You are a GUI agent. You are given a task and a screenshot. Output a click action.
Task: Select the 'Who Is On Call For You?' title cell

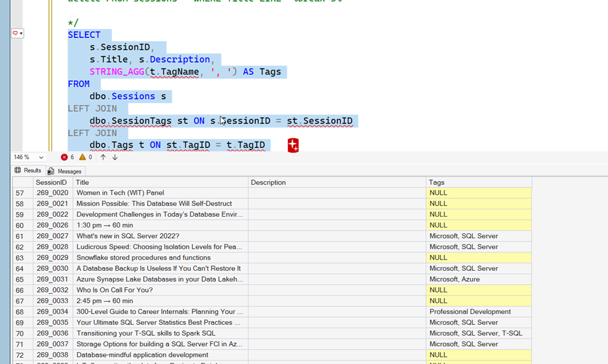[x=160, y=290]
